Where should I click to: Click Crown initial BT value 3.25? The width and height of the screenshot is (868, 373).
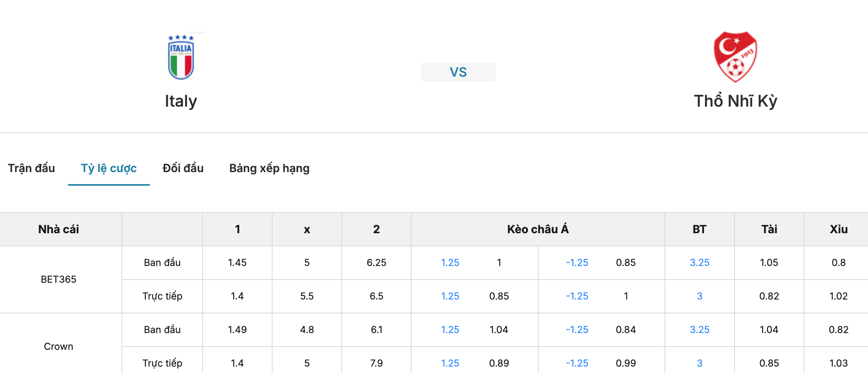pos(700,329)
